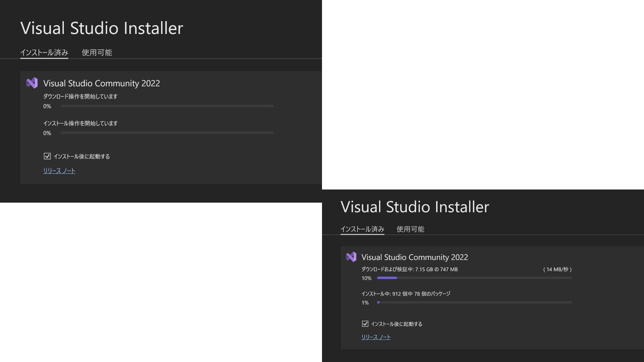The image size is (644, 362).
Task: Click download progress bar showing 10%
Action: [474, 278]
